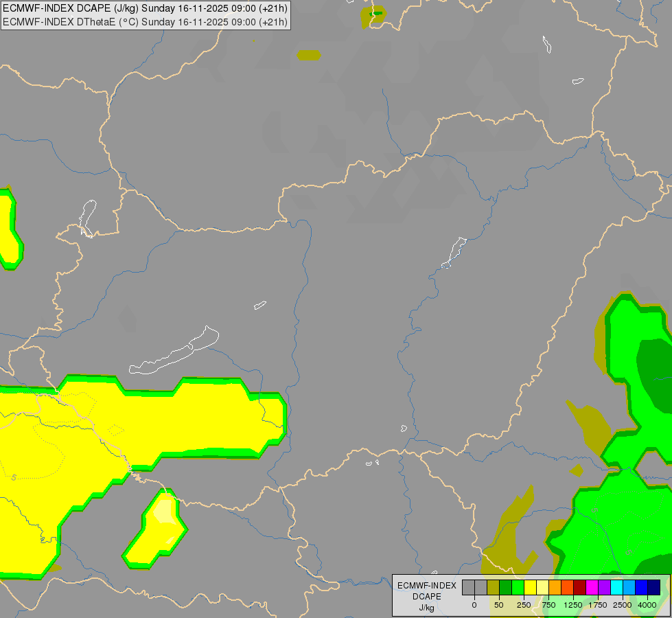Image resolution: width=672 pixels, height=618 pixels.
Task: Click the dark navy legend swatch
Action: pos(654,587)
